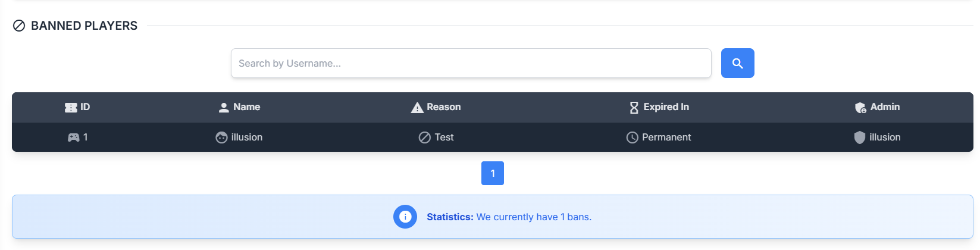Screen dimensions: 980x250
Task: Click the Test ban reason cell
Action: tap(444, 137)
